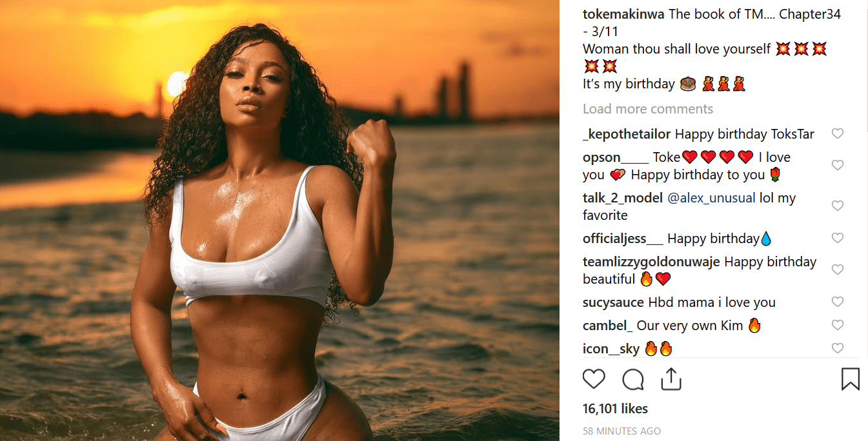The height and width of the screenshot is (441, 868).
Task: Like sucysauce's comment heart
Action: [838, 302]
